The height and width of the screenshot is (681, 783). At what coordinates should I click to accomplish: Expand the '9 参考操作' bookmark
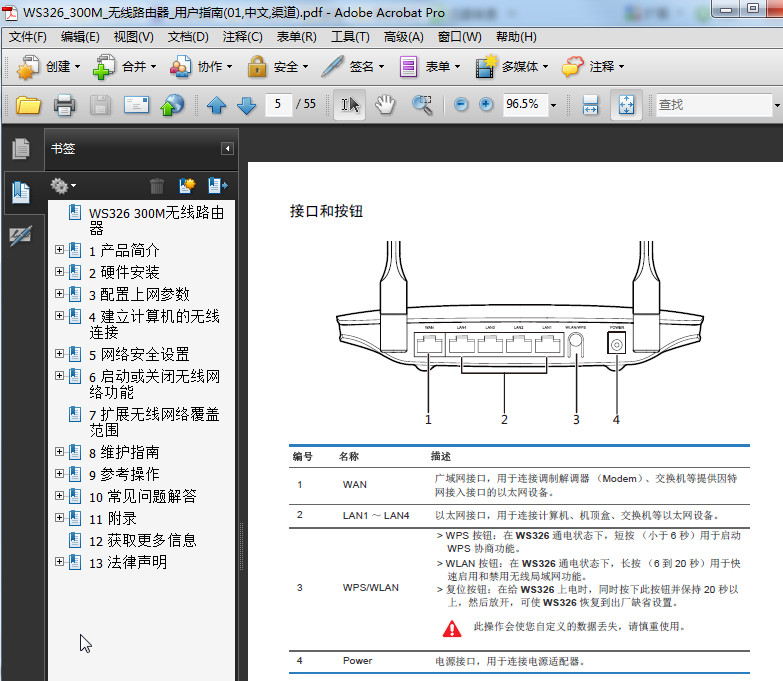59,473
